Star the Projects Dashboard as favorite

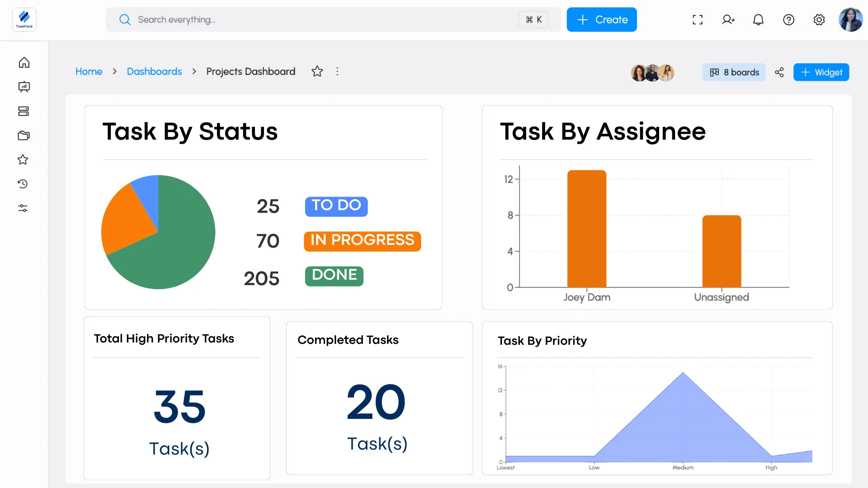[317, 71]
